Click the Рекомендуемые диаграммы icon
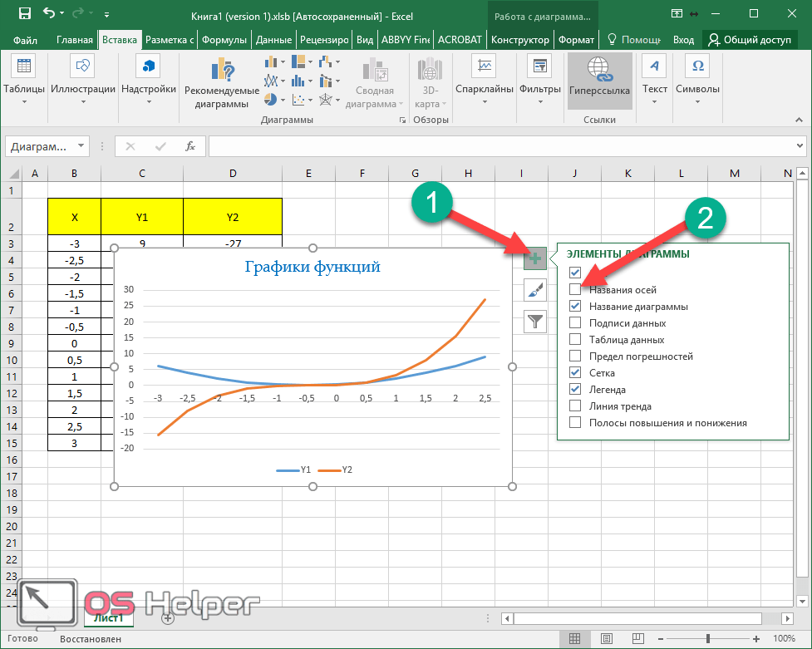 [222, 71]
